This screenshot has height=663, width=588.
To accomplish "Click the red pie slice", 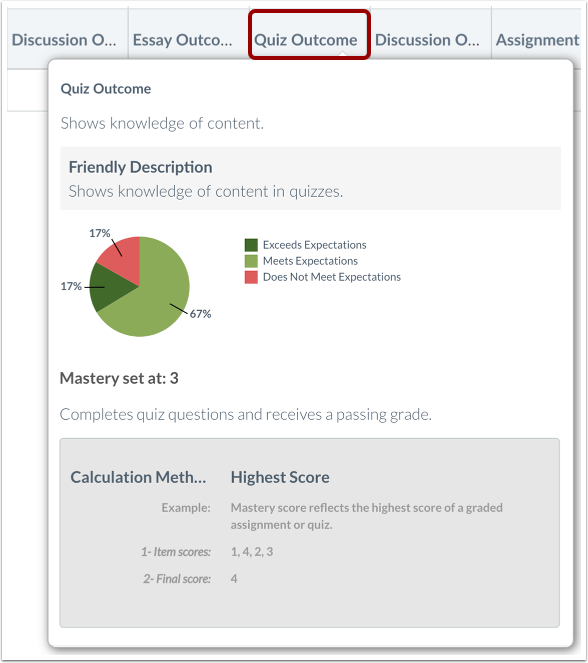I will 125,258.
